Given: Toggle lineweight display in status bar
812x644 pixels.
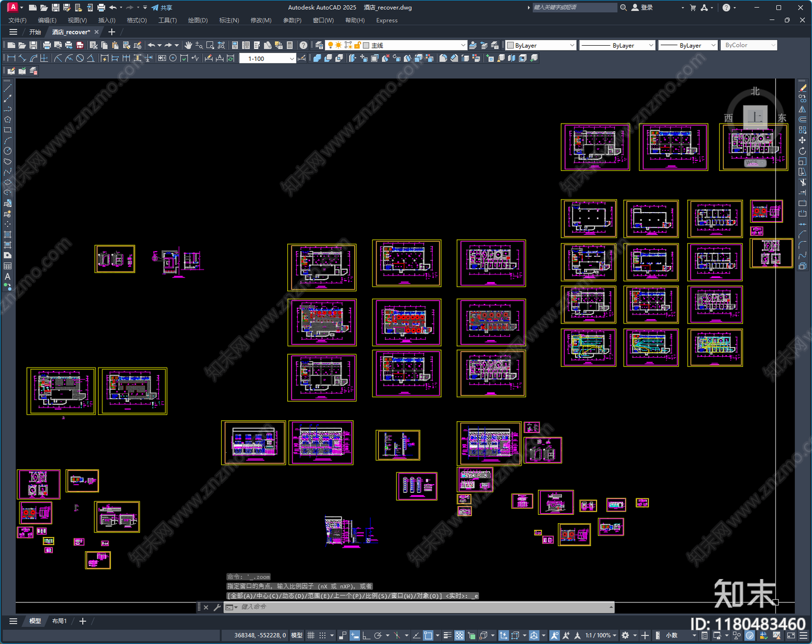Looking at the screenshot, I should click(448, 635).
